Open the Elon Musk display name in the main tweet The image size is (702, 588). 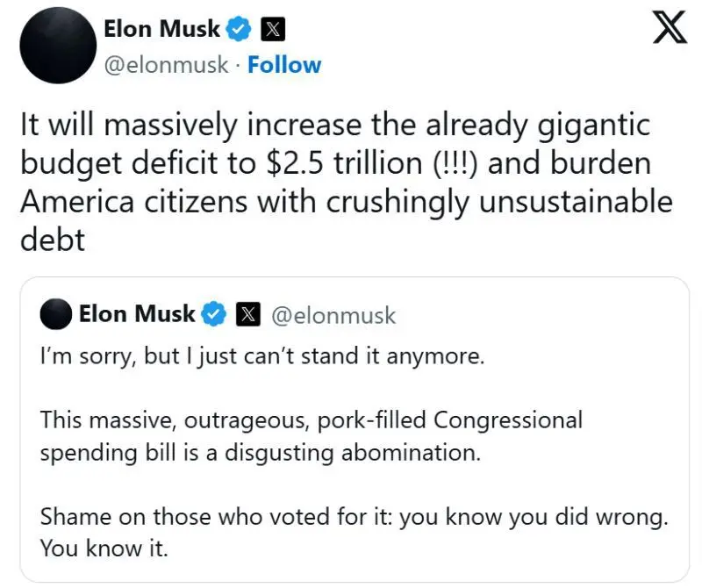[x=161, y=29]
